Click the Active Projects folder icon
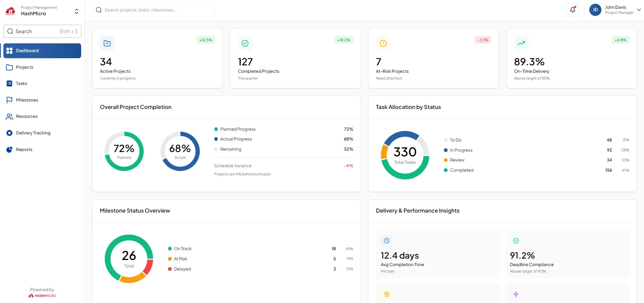The width and height of the screenshot is (644, 303). [x=107, y=43]
